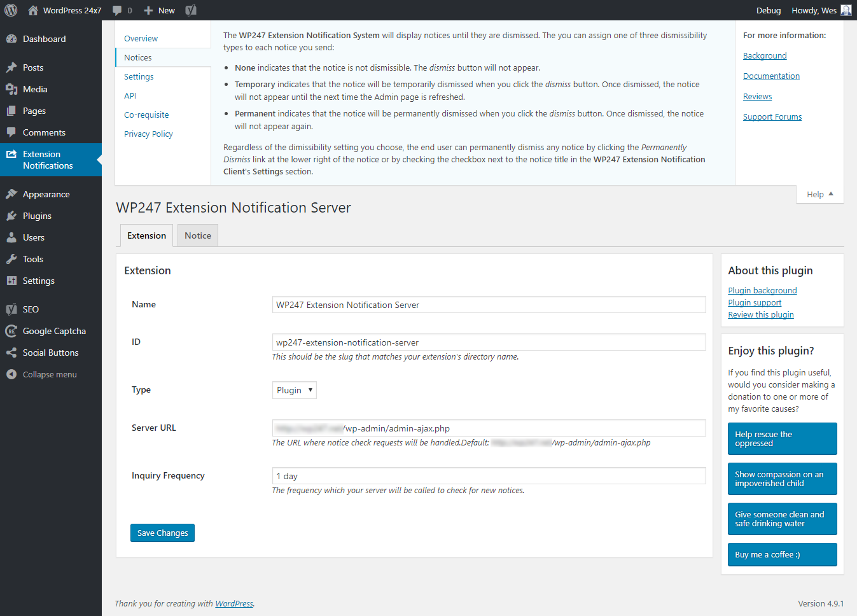The image size is (857, 616).
Task: Click the Dashboard gauge icon
Action: point(11,39)
